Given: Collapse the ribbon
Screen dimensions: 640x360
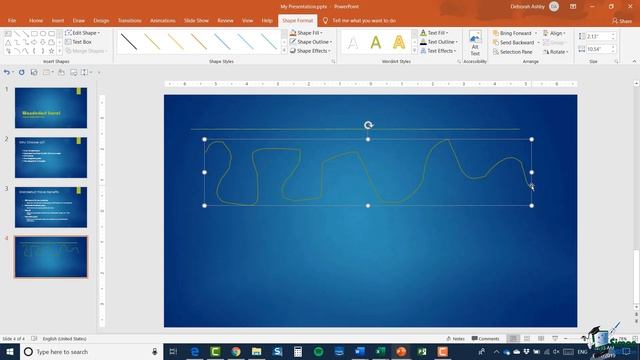Looking at the screenshot, I should click(634, 62).
